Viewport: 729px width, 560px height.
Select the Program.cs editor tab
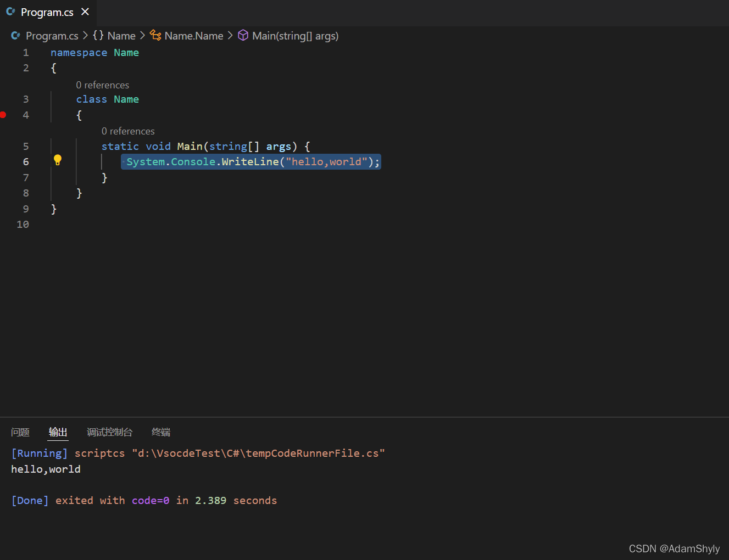[47, 12]
